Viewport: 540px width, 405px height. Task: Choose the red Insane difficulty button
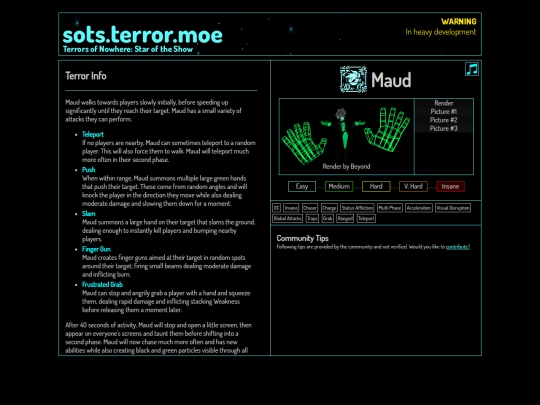coord(450,186)
